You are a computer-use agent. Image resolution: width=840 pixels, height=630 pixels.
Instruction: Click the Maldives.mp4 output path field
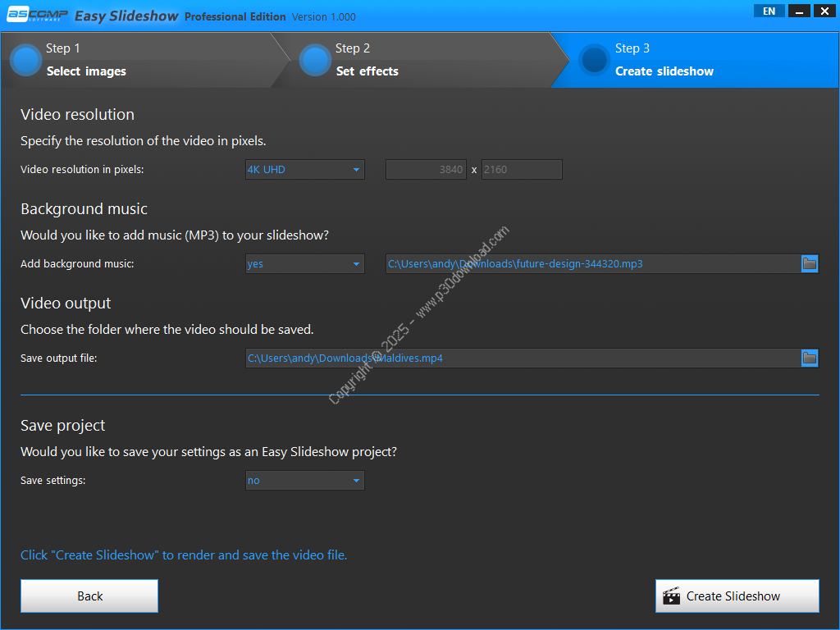[522, 358]
